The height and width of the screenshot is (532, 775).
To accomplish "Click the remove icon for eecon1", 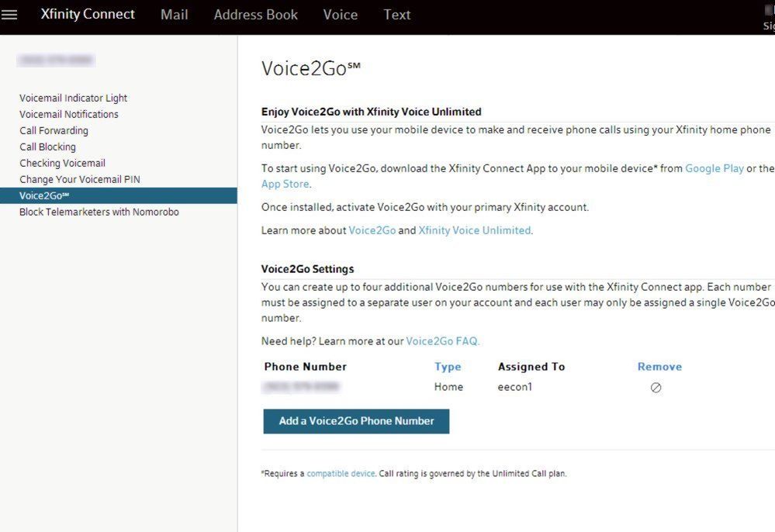I will point(656,388).
